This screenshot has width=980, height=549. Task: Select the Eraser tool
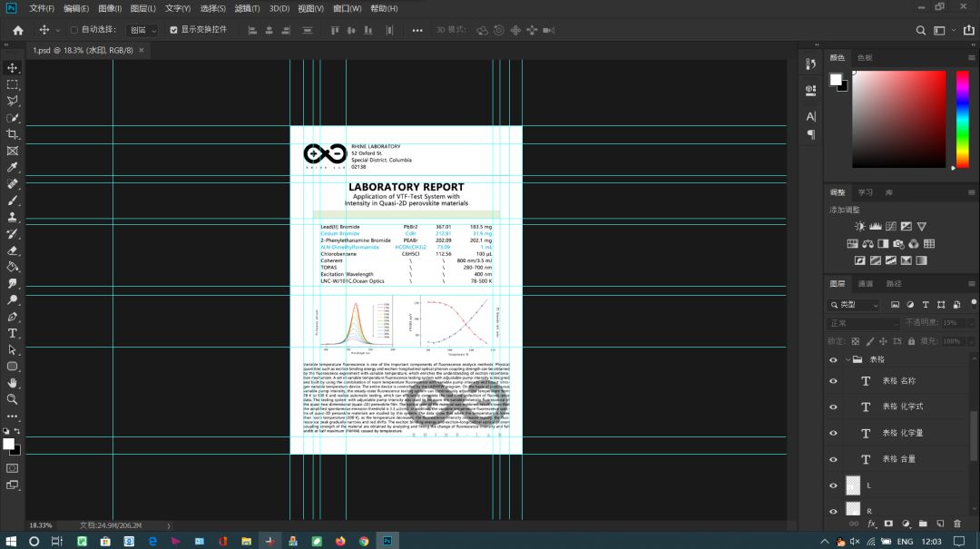point(12,250)
